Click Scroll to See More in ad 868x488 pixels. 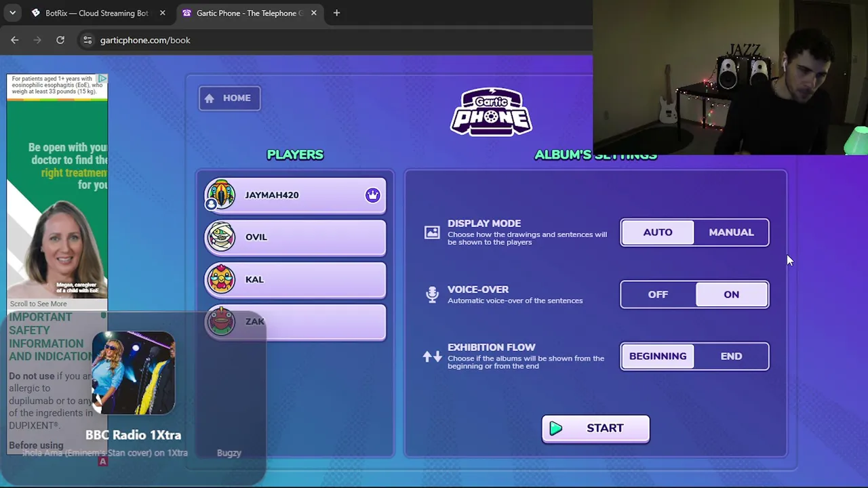click(x=39, y=304)
